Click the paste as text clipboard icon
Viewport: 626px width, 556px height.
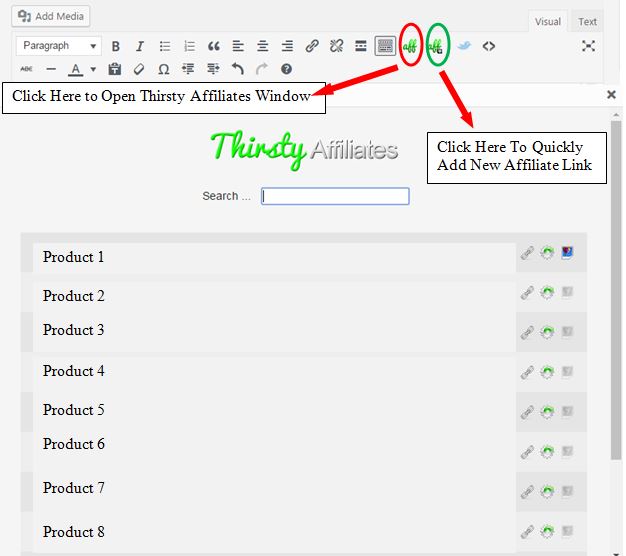[x=115, y=69]
